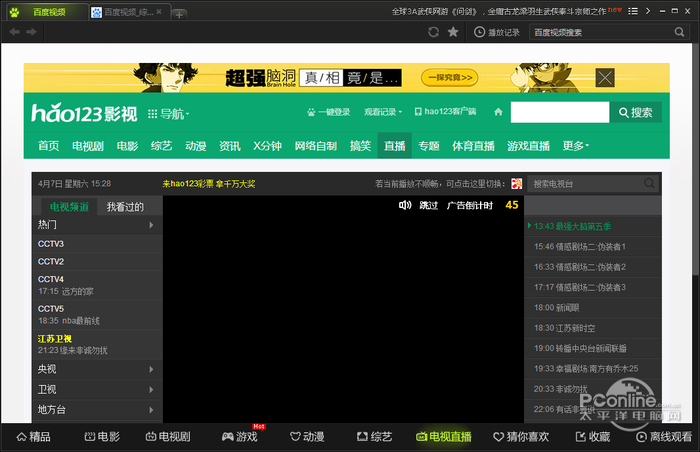Expand the 央视 channel group
The image size is (700, 452).
point(97,369)
